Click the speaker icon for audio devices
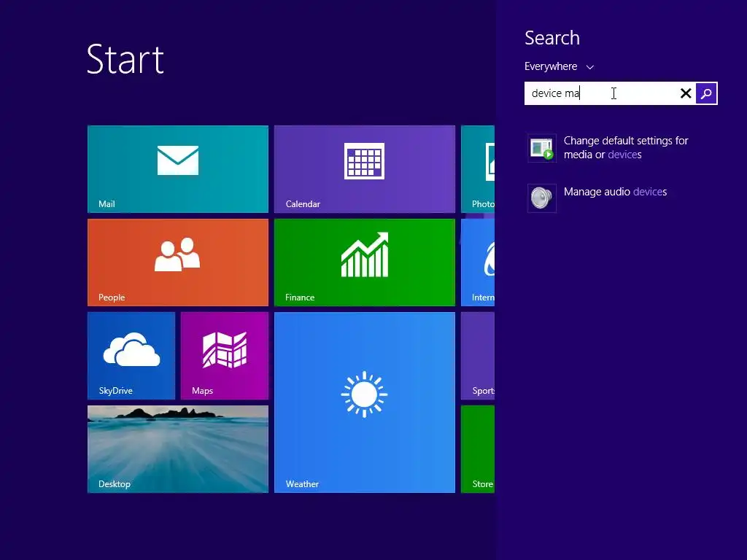The height and width of the screenshot is (560, 747). [542, 198]
